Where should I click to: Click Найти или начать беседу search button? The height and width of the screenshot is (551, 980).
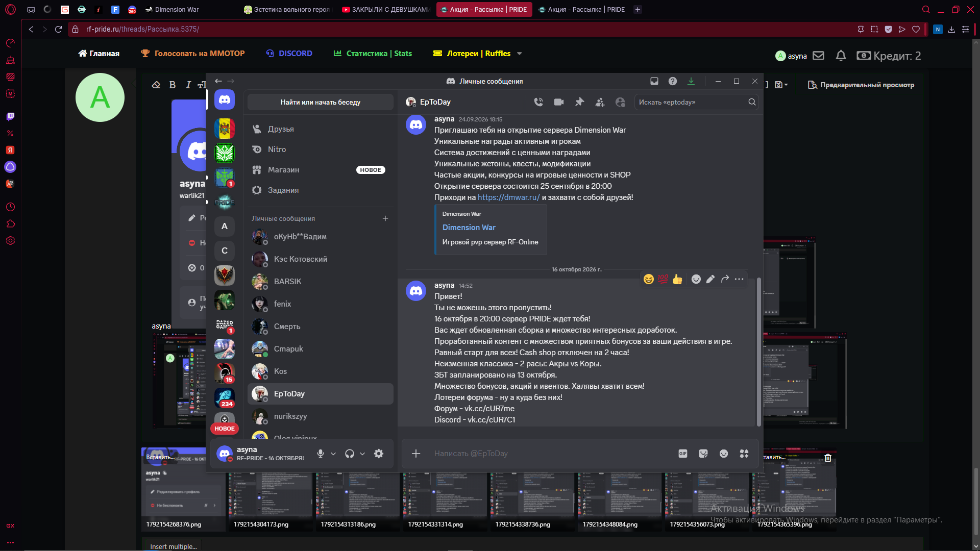320,102
